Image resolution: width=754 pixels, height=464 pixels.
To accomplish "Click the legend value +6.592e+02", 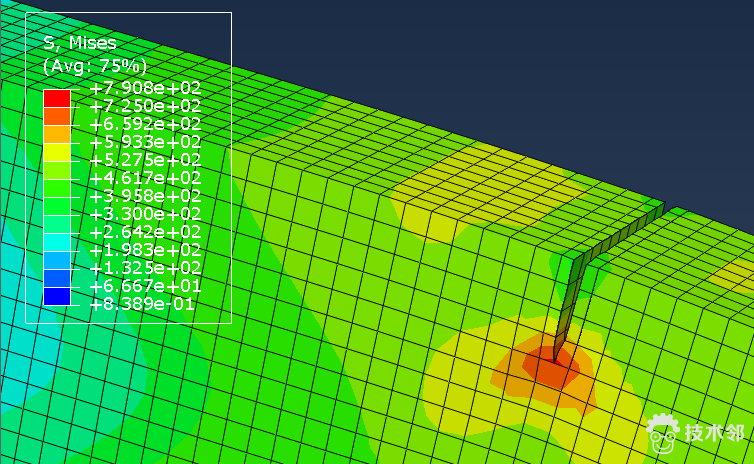I will pos(145,125).
